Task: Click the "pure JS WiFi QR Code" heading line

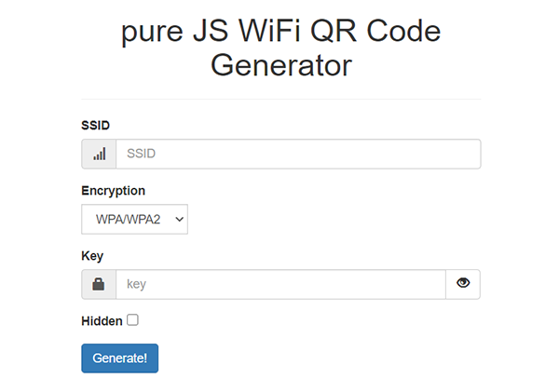Action: coord(280,33)
